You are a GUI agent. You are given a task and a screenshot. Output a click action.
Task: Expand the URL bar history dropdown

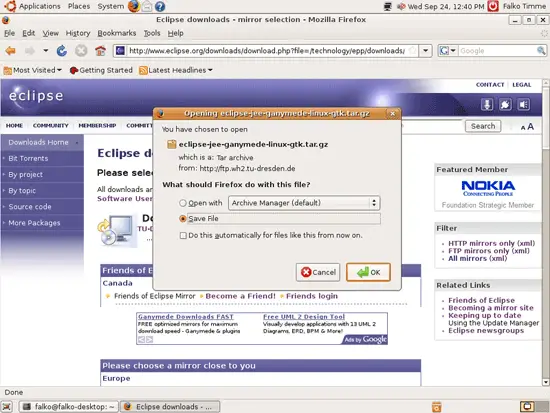tap(425, 51)
